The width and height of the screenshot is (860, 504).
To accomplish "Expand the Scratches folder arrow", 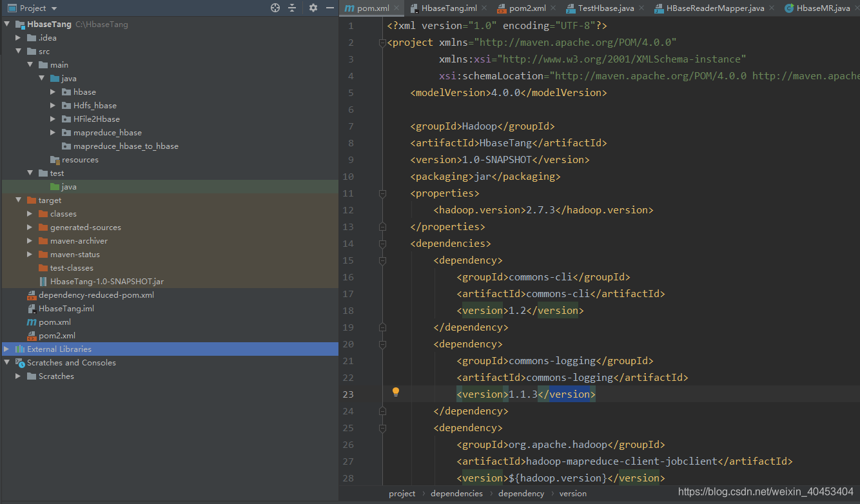I will coord(19,376).
